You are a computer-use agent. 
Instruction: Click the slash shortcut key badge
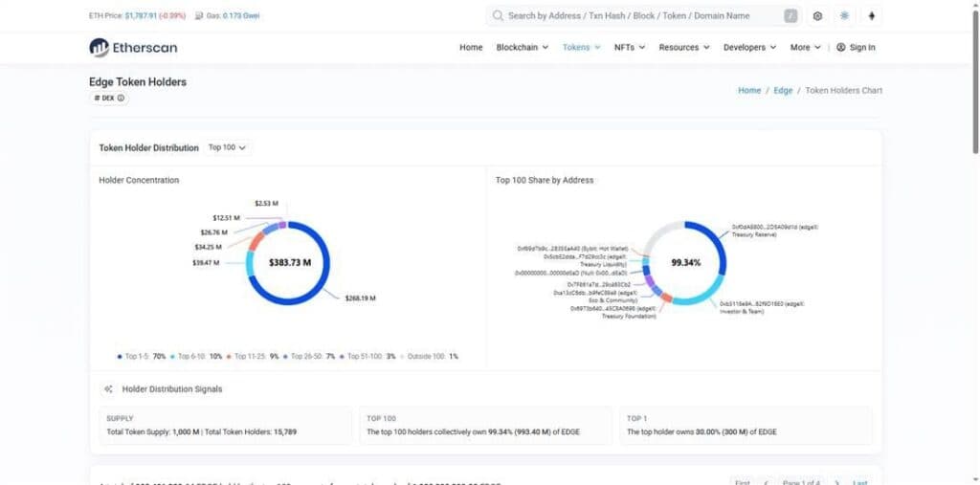pyautogui.click(x=791, y=16)
